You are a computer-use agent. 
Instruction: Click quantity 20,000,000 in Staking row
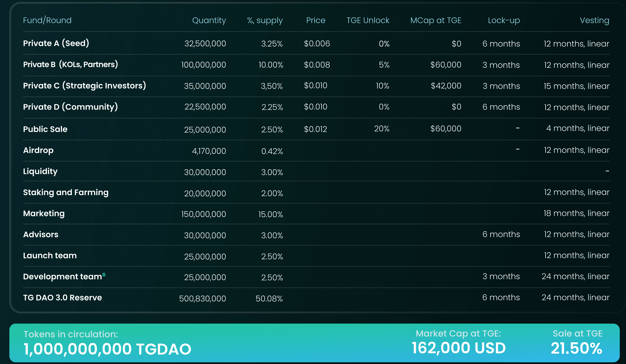[x=205, y=193]
